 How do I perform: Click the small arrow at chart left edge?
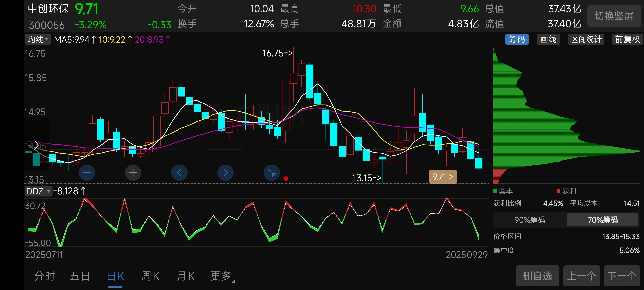pyautogui.click(x=36, y=145)
